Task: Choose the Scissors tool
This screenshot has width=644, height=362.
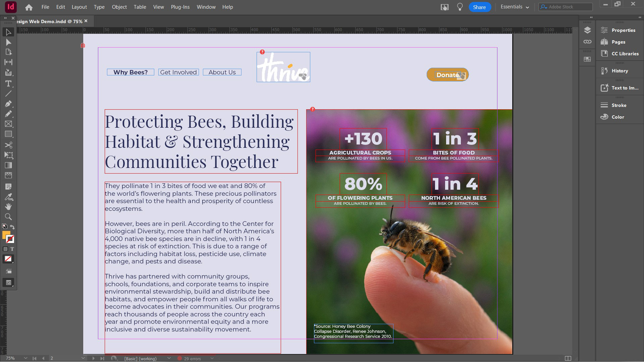Action: point(8,145)
